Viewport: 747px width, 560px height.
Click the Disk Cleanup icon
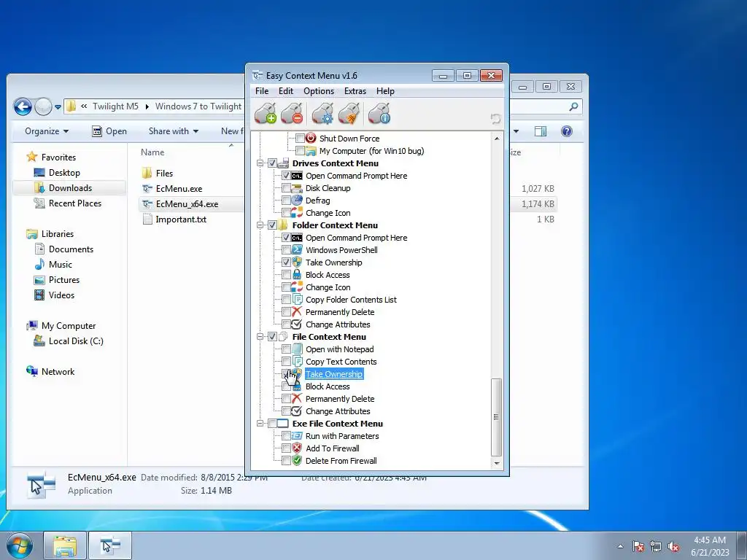coord(297,188)
